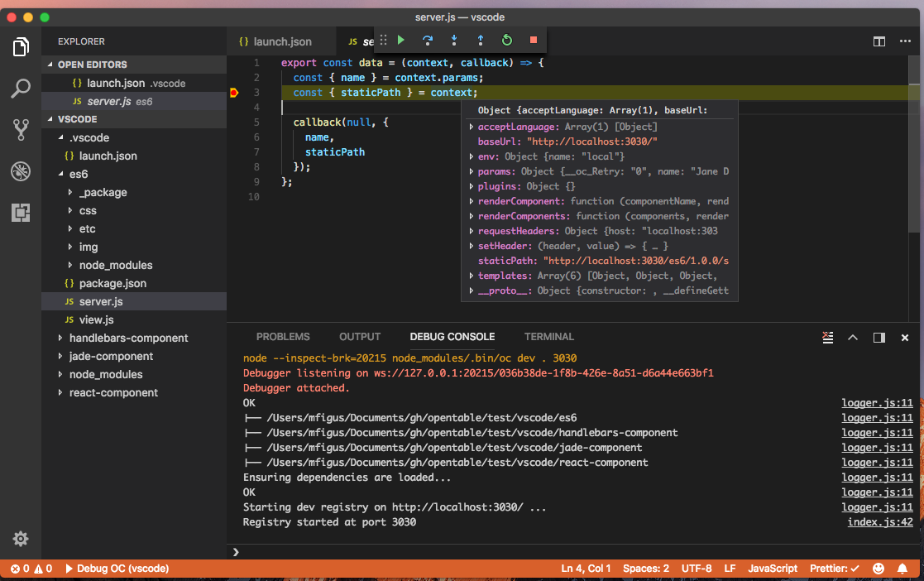Maximize the panel with the chevron
924x581 pixels.
click(854, 337)
